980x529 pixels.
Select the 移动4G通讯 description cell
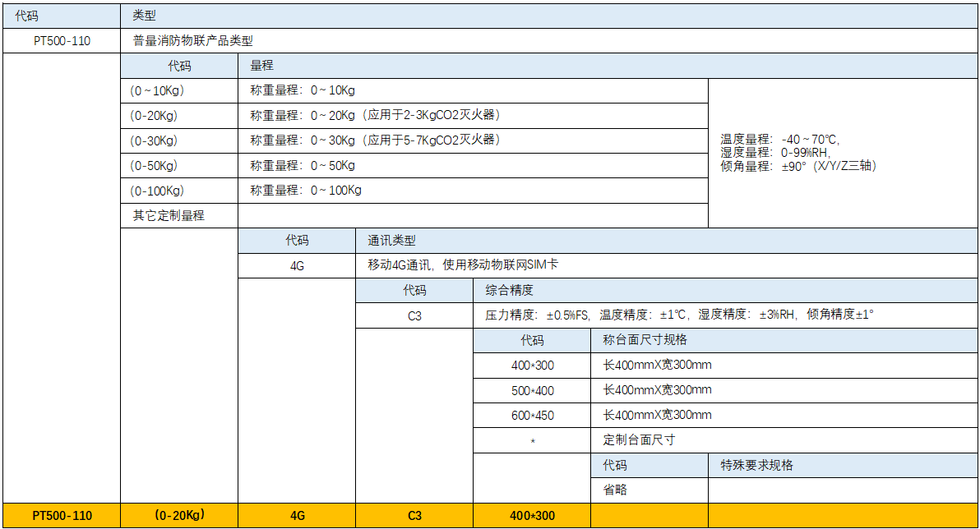pyautogui.click(x=667, y=265)
